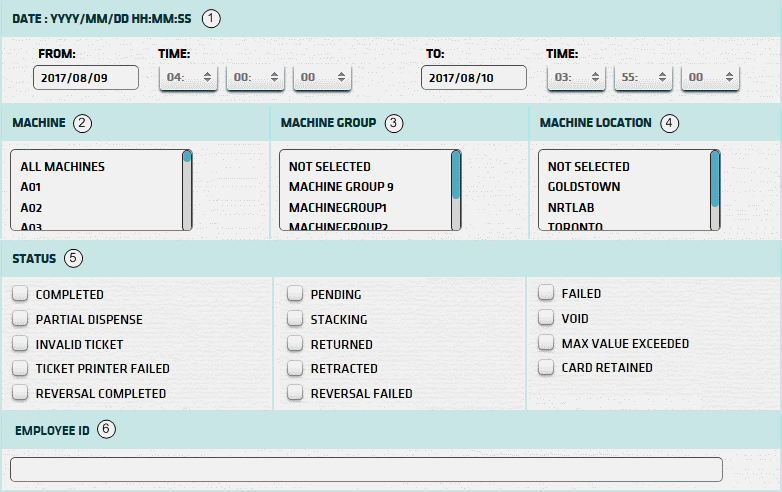Adjust the TO hour stepper showing 03
The image size is (782, 492).
point(577,78)
